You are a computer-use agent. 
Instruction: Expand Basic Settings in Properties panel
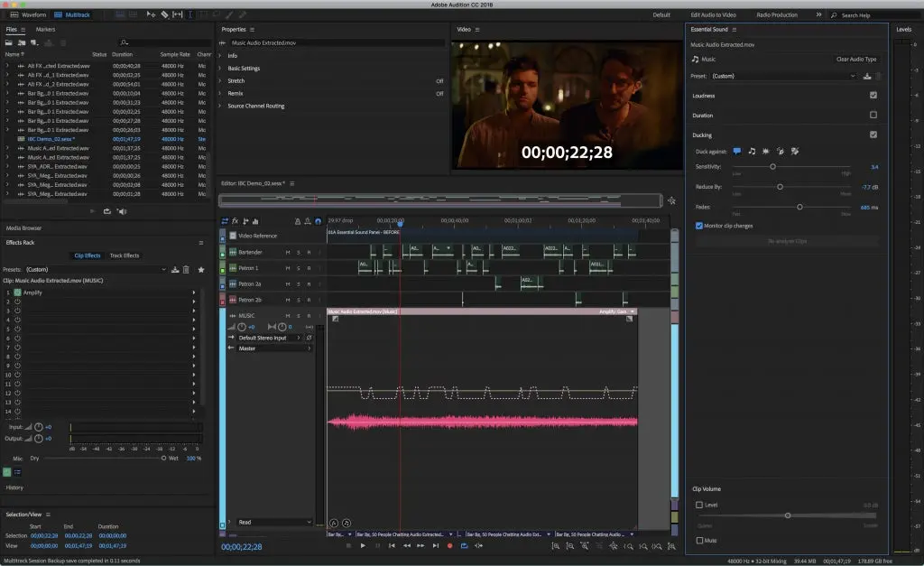245,68
